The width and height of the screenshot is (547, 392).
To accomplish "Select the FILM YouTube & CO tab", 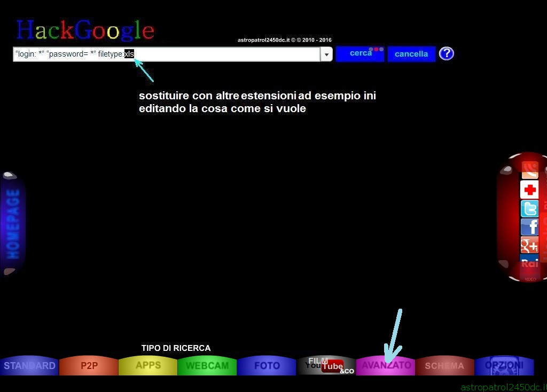I will [326, 365].
